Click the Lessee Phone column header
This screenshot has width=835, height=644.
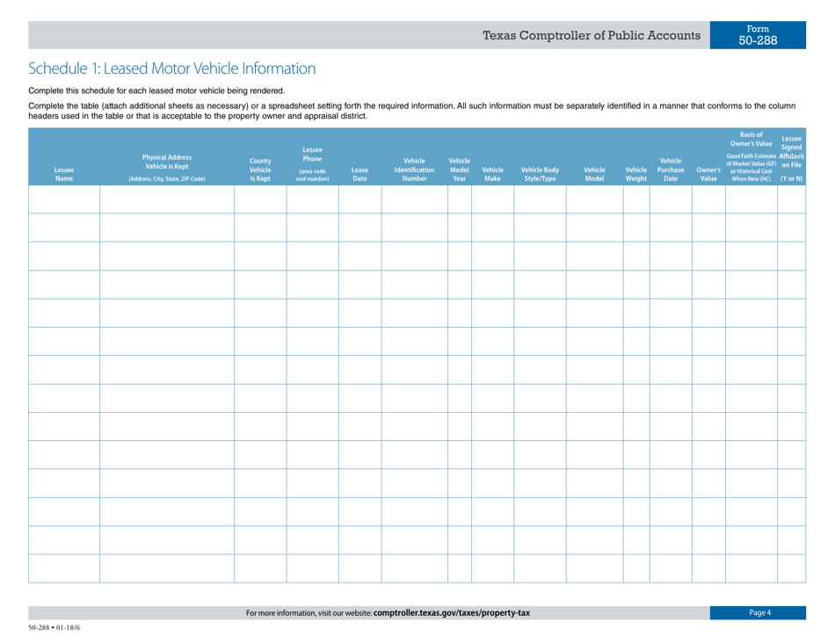pyautogui.click(x=312, y=165)
